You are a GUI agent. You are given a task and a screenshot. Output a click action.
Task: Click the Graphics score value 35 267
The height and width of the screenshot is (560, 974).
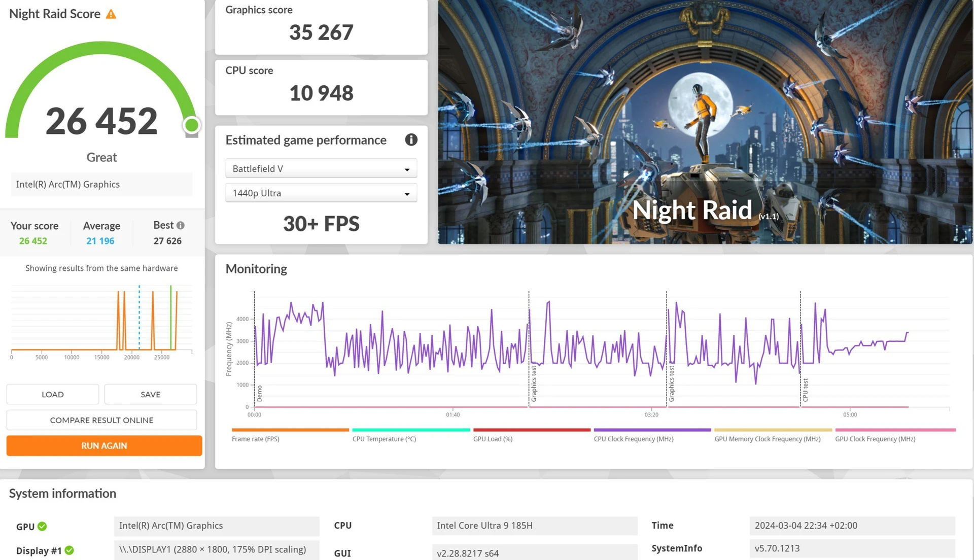321,32
